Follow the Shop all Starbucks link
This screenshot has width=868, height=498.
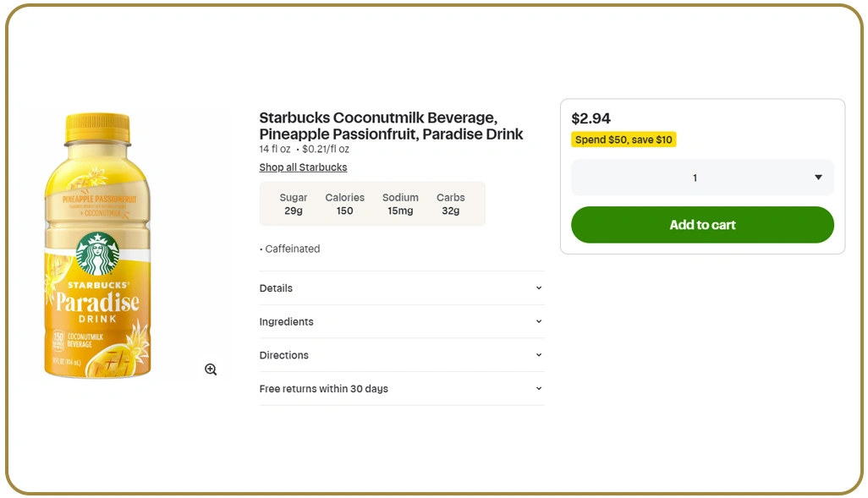click(303, 167)
